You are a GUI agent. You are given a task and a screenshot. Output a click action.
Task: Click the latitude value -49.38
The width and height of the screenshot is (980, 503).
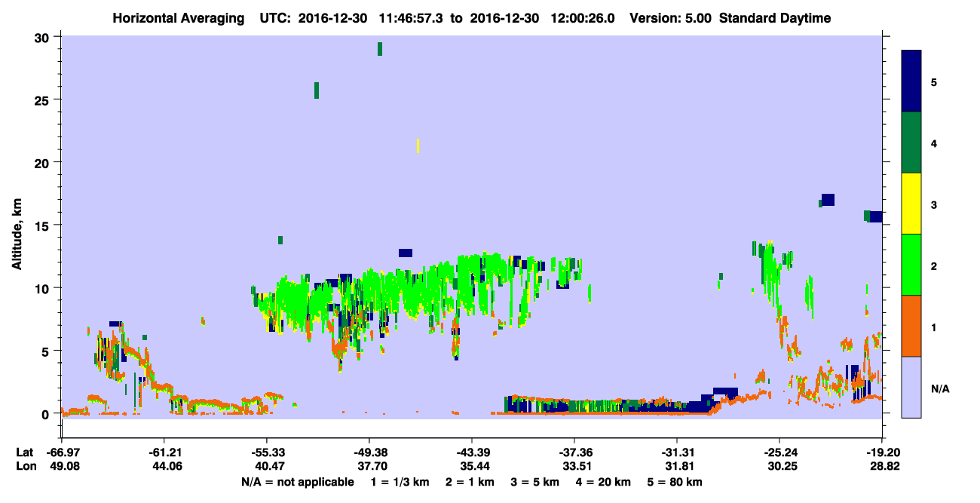[369, 452]
